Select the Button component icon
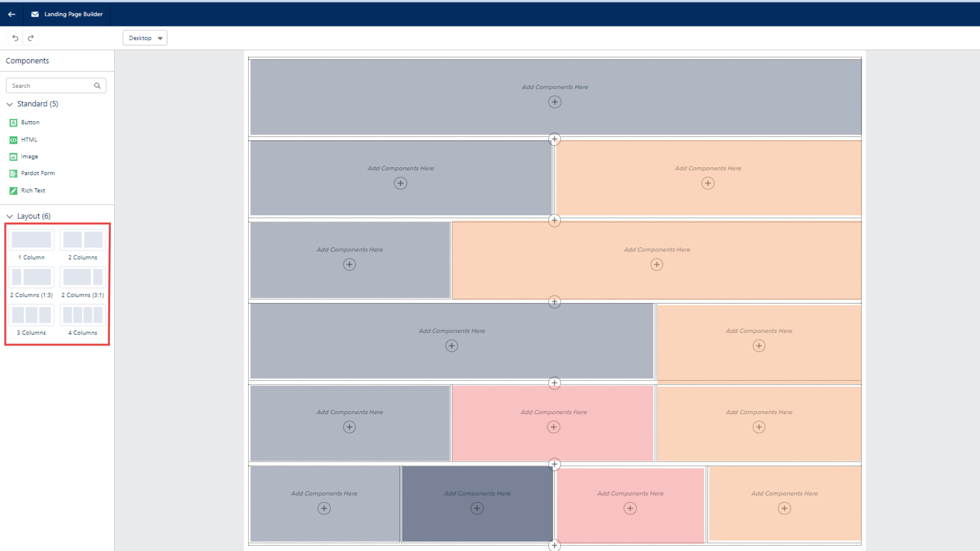Image resolution: width=980 pixels, height=551 pixels. (13, 123)
